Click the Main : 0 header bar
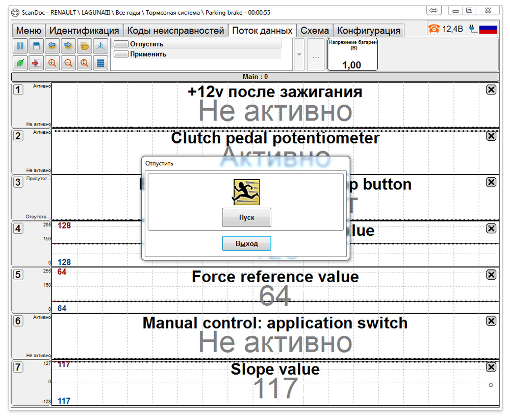Viewport: 510px width, 420px height. 255,77
